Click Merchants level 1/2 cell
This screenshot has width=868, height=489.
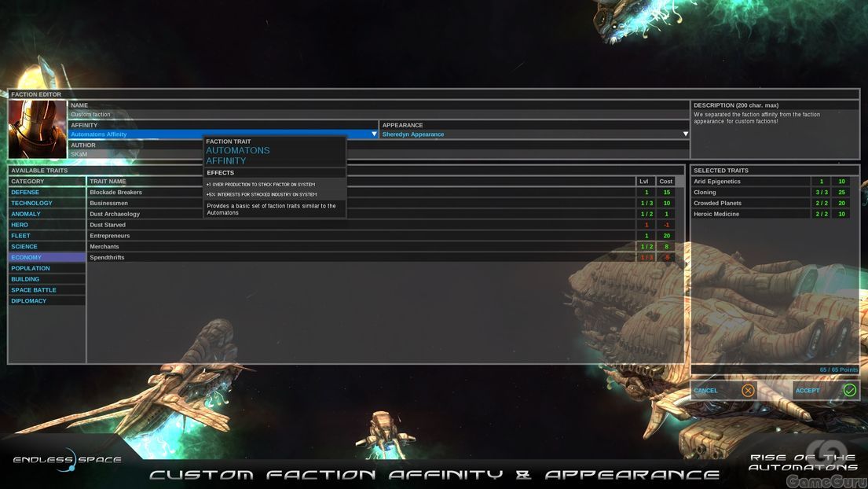(x=646, y=246)
